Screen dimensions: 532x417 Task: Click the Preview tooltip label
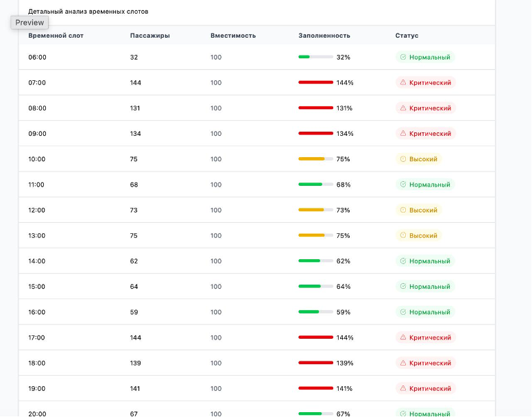click(29, 23)
